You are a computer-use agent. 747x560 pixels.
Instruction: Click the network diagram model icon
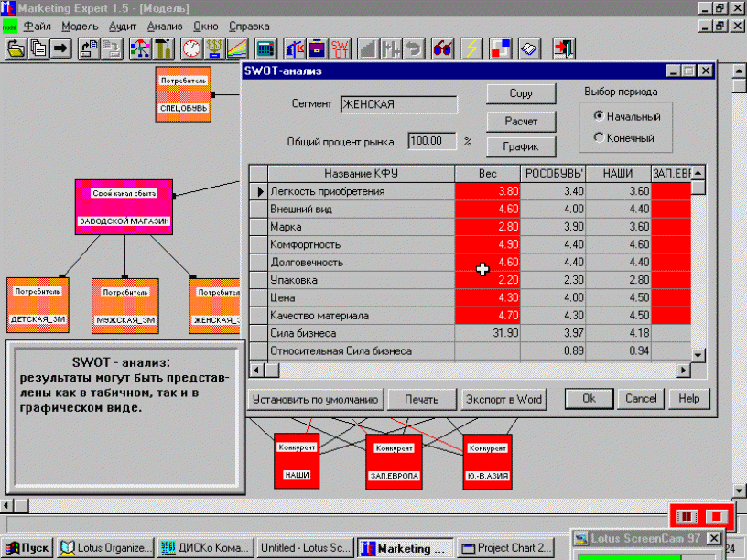tap(140, 48)
